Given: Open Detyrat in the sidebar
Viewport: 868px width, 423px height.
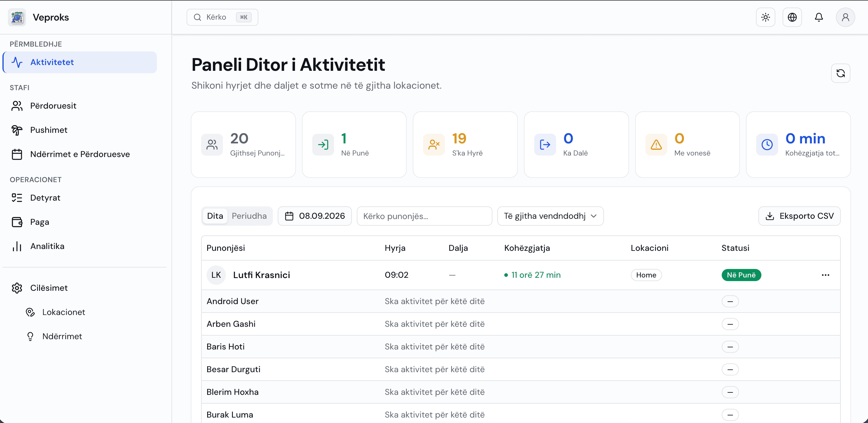Looking at the screenshot, I should pos(80,198).
